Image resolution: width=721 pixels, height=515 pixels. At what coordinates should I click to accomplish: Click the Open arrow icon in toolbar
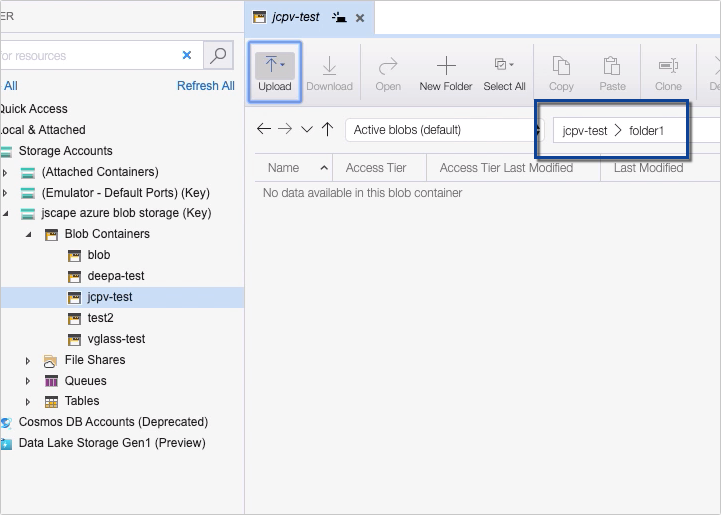click(x=388, y=66)
